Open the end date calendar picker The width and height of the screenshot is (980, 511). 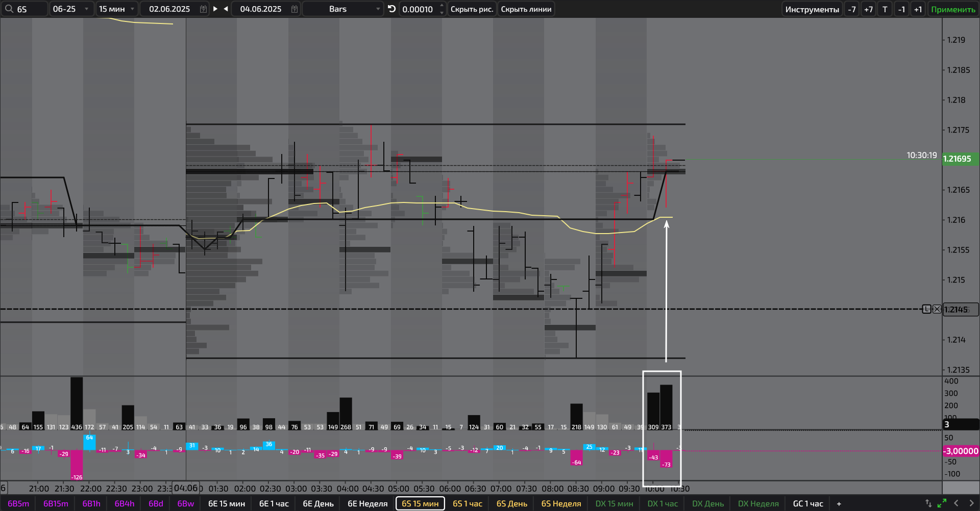pos(295,9)
